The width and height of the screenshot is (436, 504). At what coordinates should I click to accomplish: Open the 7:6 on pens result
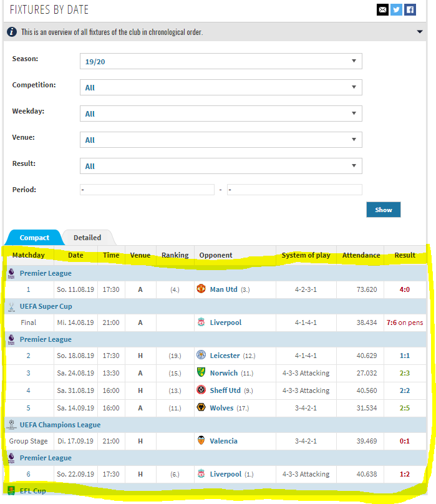pos(404,322)
